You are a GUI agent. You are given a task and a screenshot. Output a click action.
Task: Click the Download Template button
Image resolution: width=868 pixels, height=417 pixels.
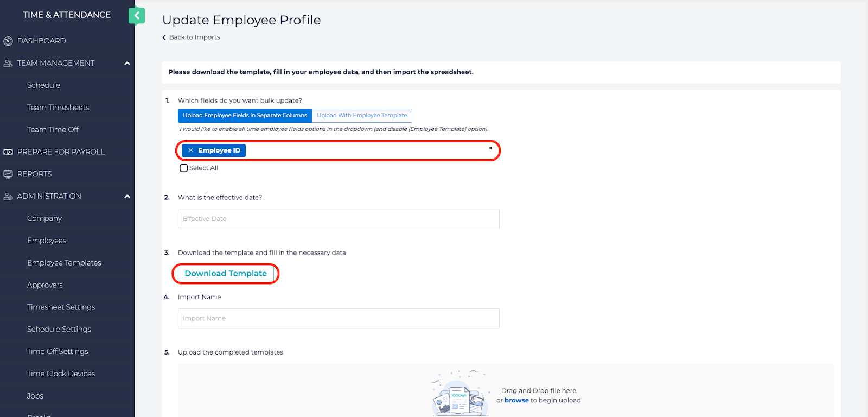(226, 274)
